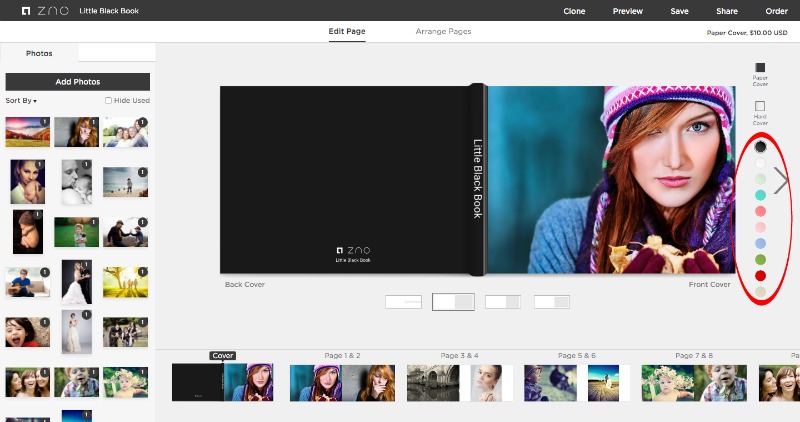This screenshot has height=422, width=800.
Task: Select Page 7 & 8 spread thumbnail
Action: coord(694,383)
